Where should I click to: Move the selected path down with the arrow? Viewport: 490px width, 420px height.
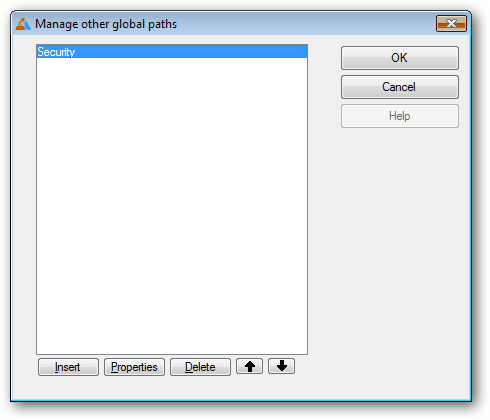[281, 366]
